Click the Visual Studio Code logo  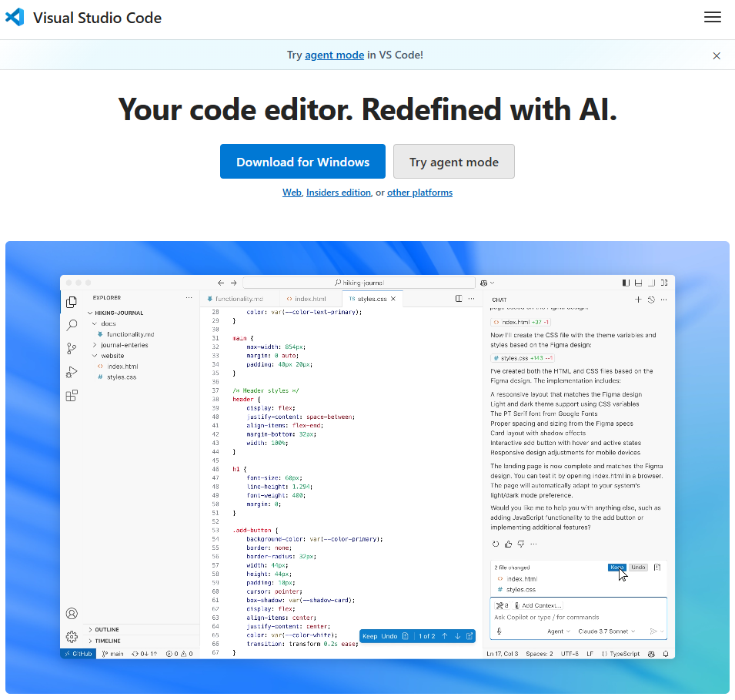15,18
